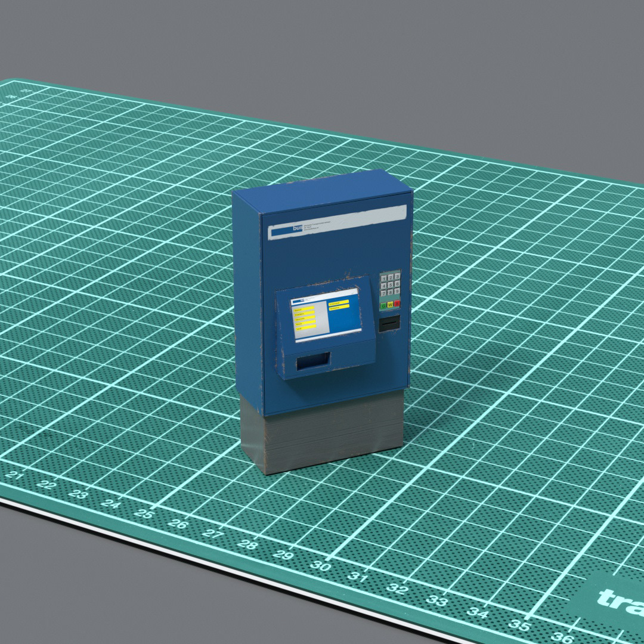Tap keypad key 3 on the ticket machine
The height and width of the screenshot is (644, 644).
397,277
